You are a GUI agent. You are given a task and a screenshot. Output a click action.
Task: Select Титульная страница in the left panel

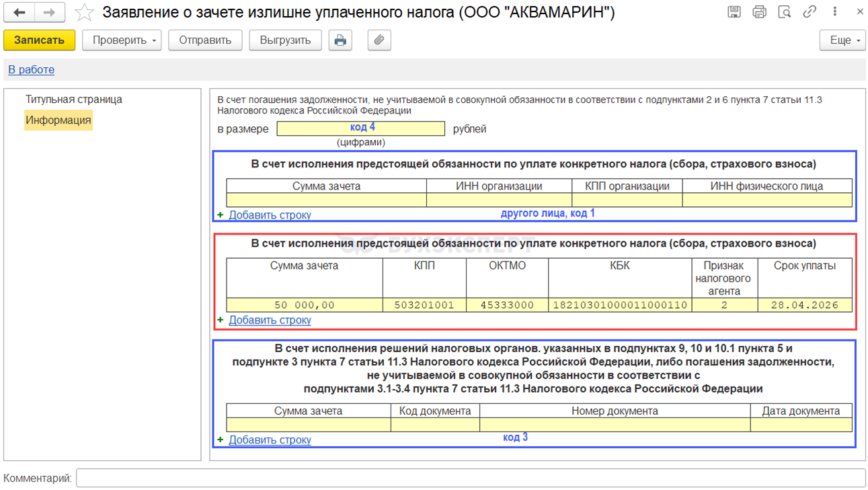click(74, 99)
